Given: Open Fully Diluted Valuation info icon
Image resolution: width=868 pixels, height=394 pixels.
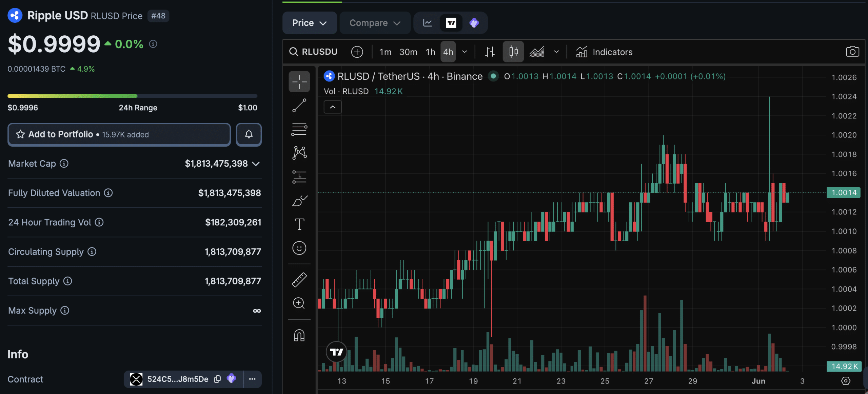Looking at the screenshot, I should coord(108,193).
